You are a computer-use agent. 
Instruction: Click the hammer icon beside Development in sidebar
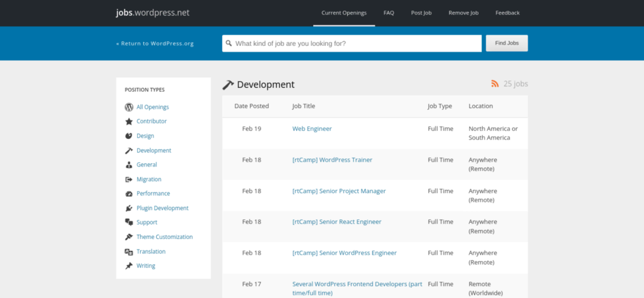tap(129, 150)
